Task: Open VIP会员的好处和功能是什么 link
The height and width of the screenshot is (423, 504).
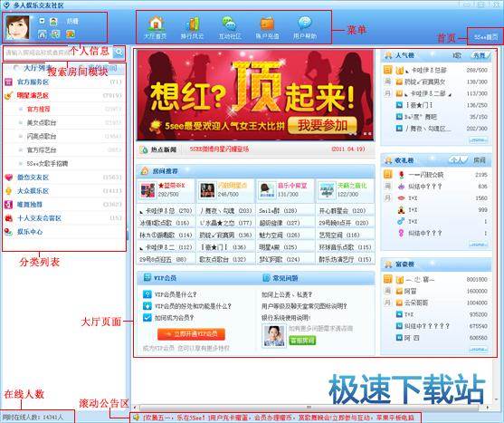Action: [x=193, y=306]
